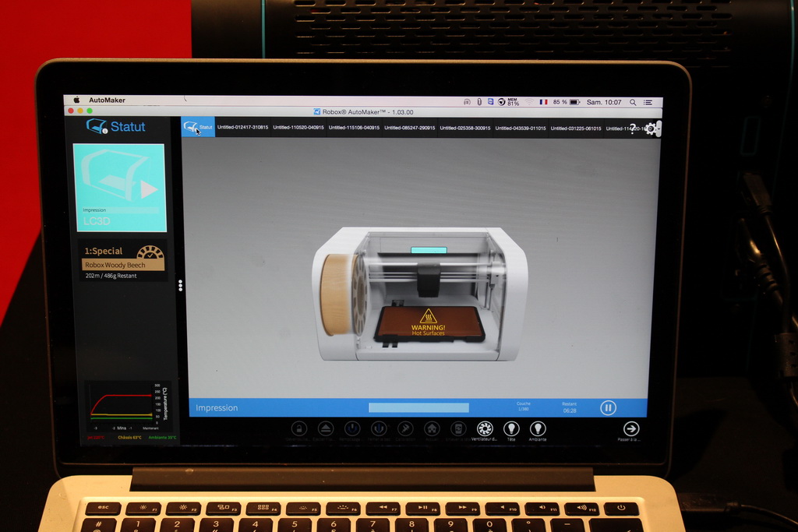Open Notification Center list icon

coord(648,102)
